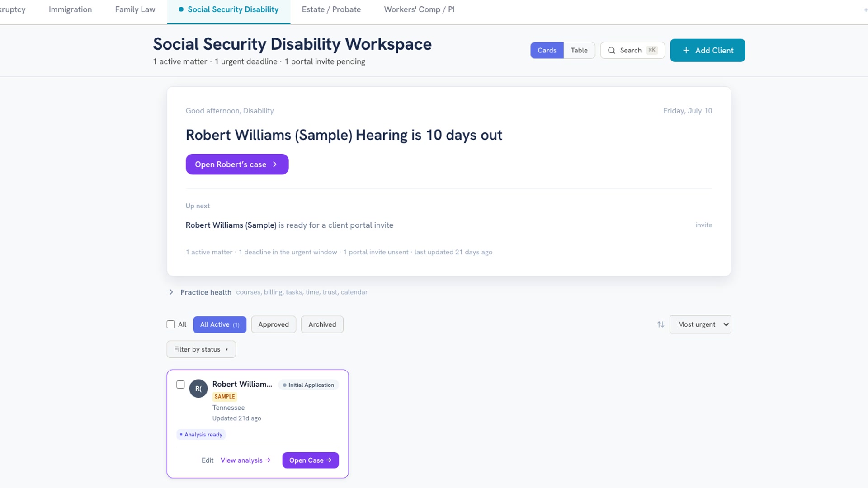The image size is (868, 488).
Task: Click the magnifier icon in Search
Action: (611, 50)
